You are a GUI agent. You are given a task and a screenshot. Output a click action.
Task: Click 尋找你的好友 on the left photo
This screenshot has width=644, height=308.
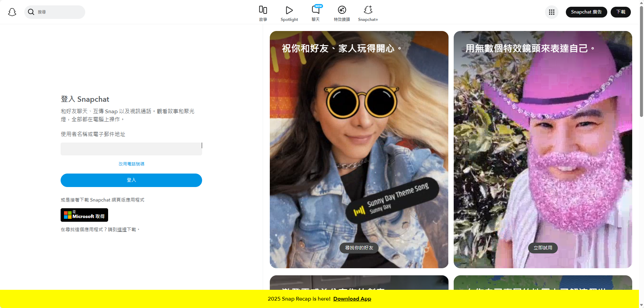(359, 247)
